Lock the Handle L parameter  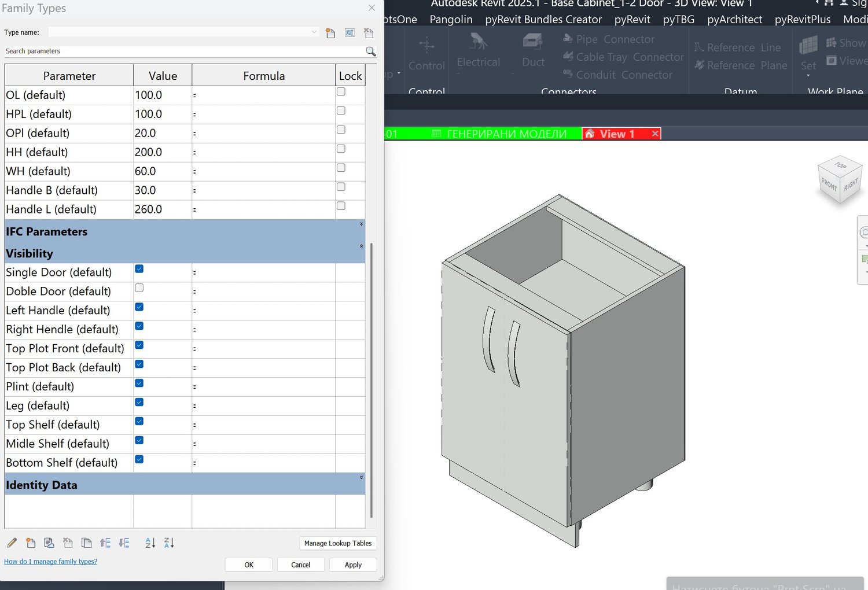(341, 207)
